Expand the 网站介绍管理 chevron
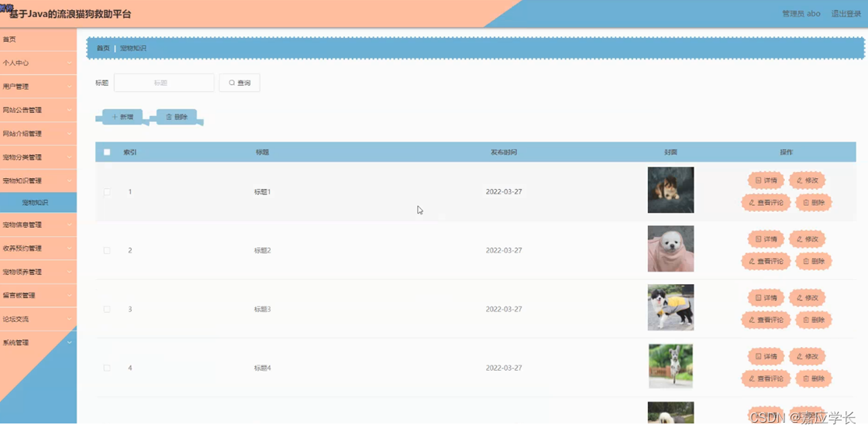 [69, 133]
